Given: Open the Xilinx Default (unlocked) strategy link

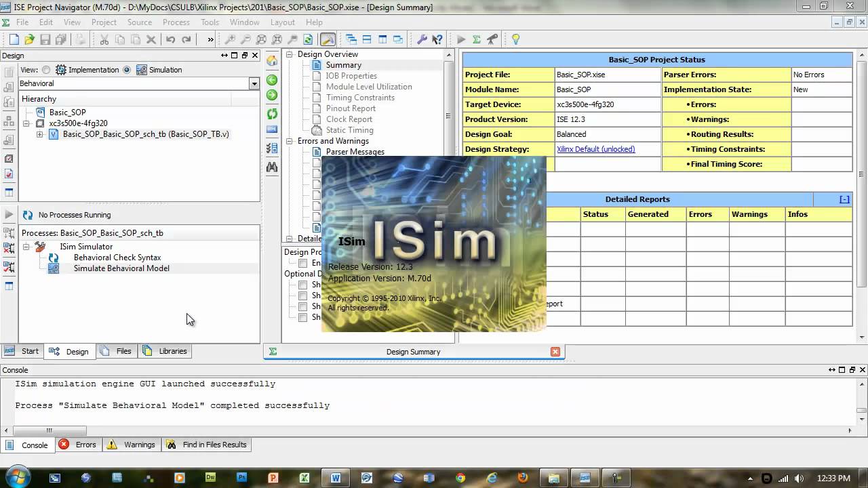Looking at the screenshot, I should click(x=595, y=149).
